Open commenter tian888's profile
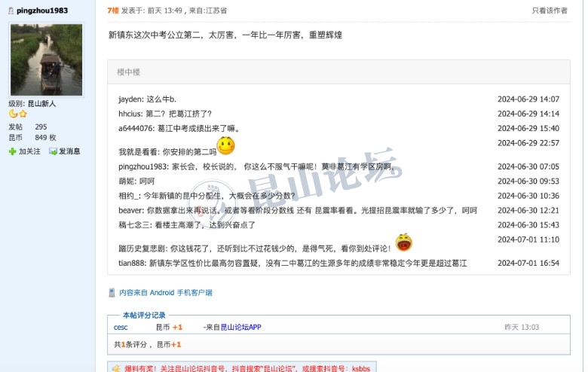 131,263
